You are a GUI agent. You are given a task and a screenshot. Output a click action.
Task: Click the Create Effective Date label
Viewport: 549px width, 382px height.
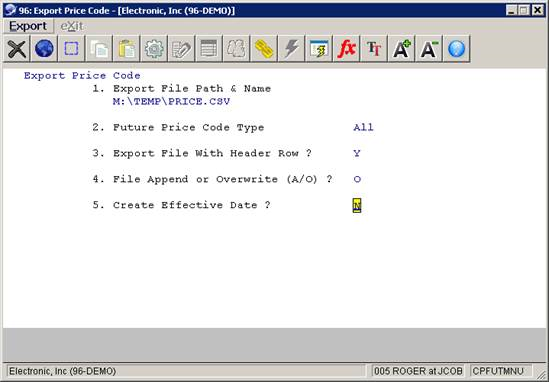pos(192,205)
